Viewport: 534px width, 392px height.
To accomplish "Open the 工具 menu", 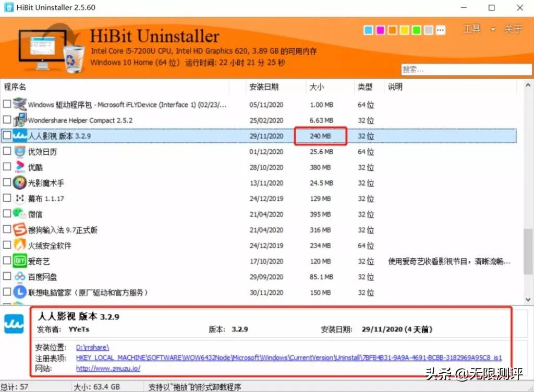I will [472, 29].
